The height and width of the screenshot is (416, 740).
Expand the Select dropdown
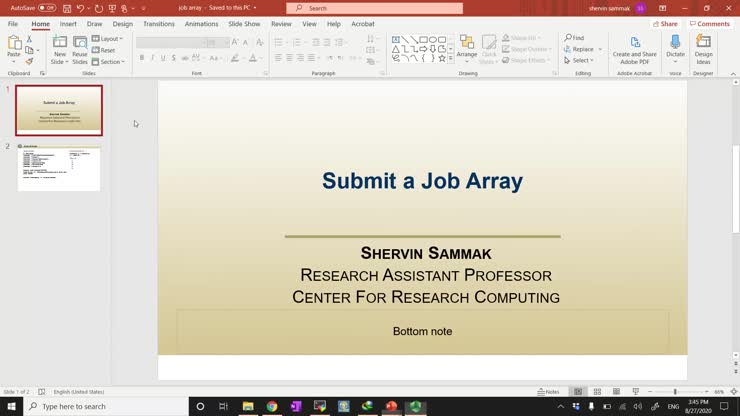click(579, 60)
